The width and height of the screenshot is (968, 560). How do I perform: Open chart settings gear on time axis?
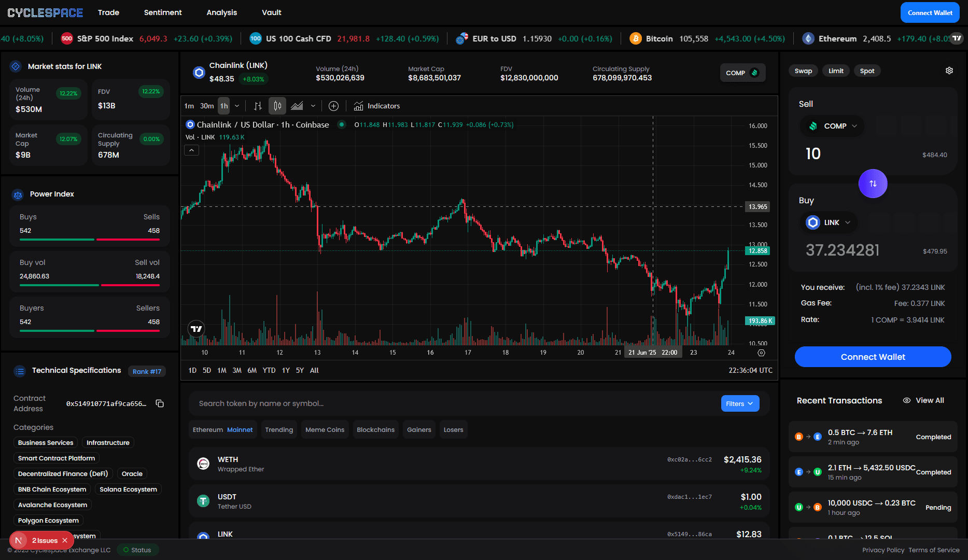point(761,353)
